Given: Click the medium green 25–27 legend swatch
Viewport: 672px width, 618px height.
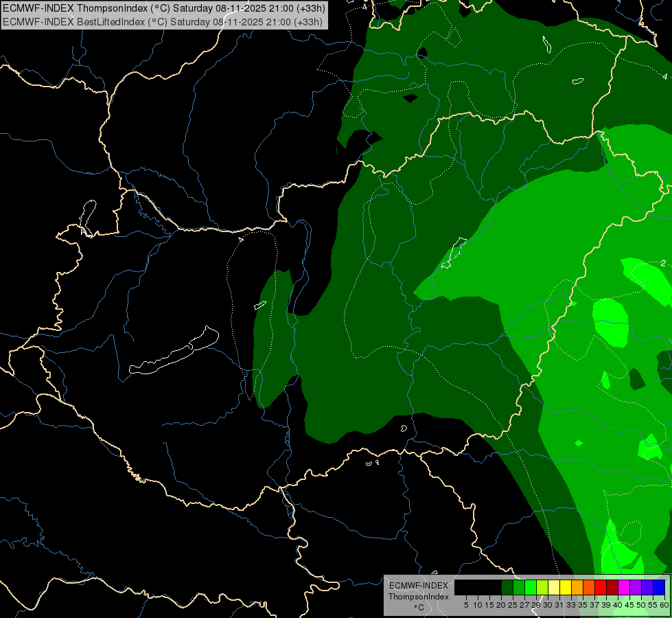Looking at the screenshot, I should pos(519,587).
